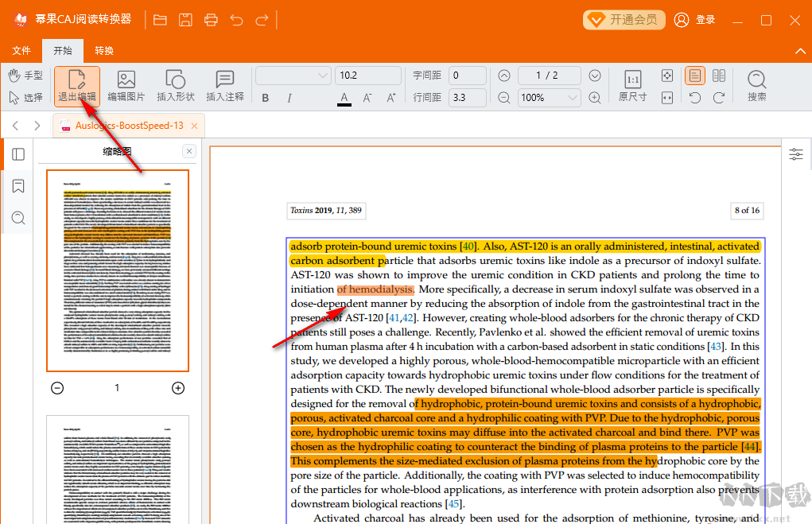Click the font color underline A swatch

(344, 98)
